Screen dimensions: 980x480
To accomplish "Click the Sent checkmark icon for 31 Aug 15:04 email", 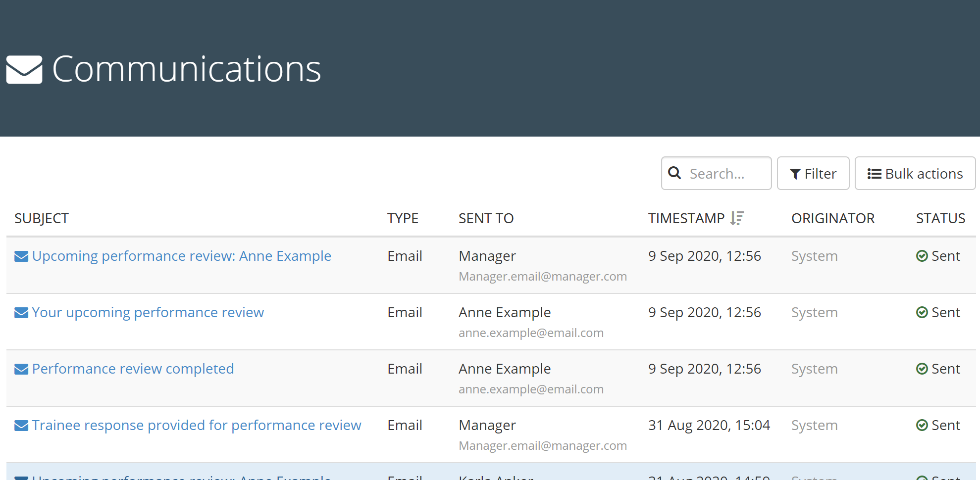I will [x=922, y=426].
